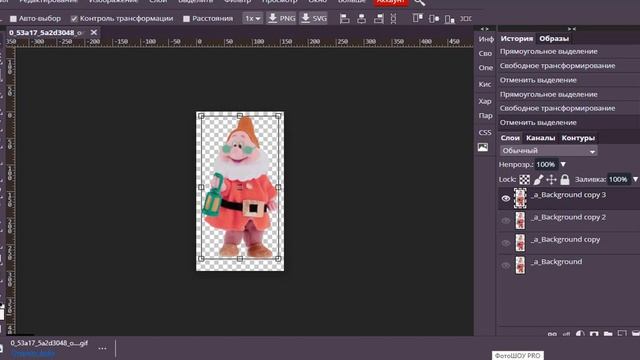640x360 pixels.
Task: Click the distribute horizontal spacing icon
Action: (x=466, y=18)
